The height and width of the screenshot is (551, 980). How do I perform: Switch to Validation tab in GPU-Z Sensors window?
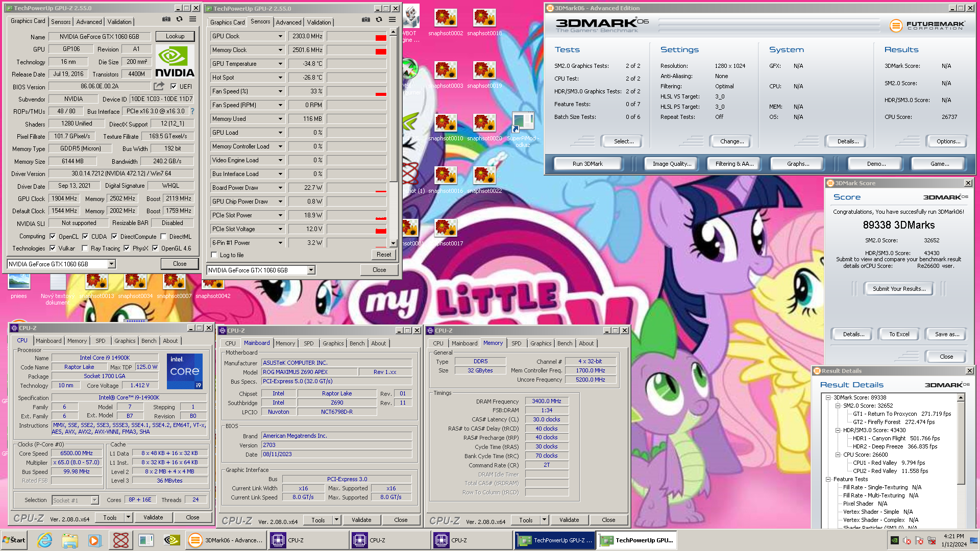[x=319, y=22]
